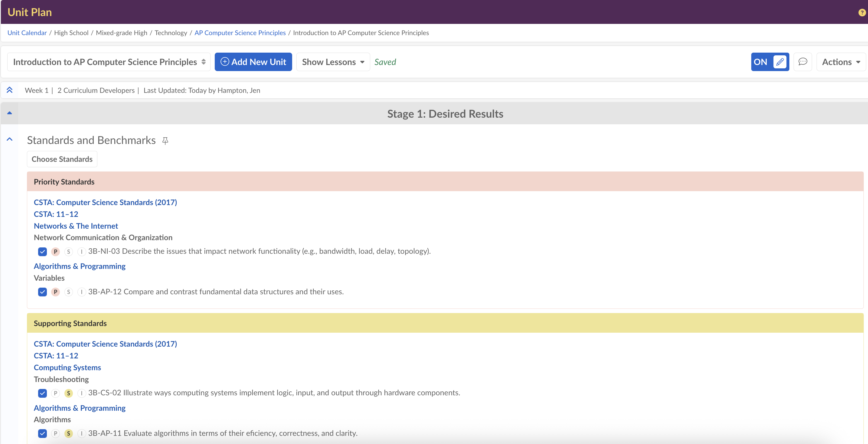
Task: Uncheck the 3B-AP-11 standard checkbox
Action: pyautogui.click(x=42, y=433)
